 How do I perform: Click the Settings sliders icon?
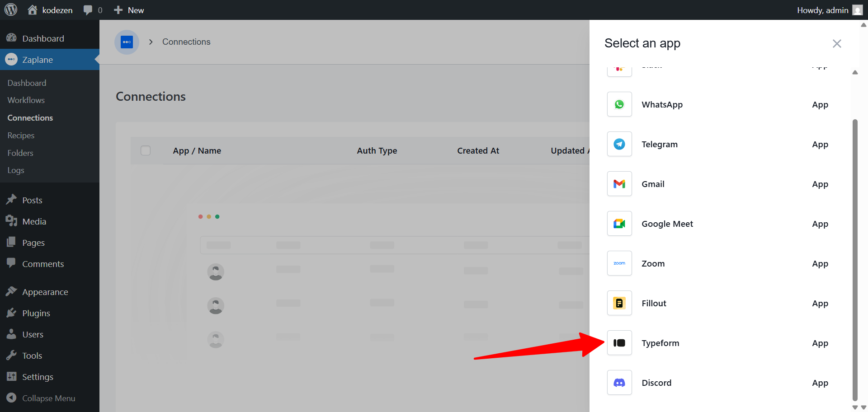[x=11, y=376]
